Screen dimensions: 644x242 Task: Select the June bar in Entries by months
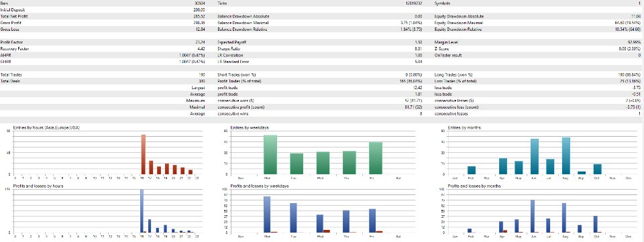535,156
